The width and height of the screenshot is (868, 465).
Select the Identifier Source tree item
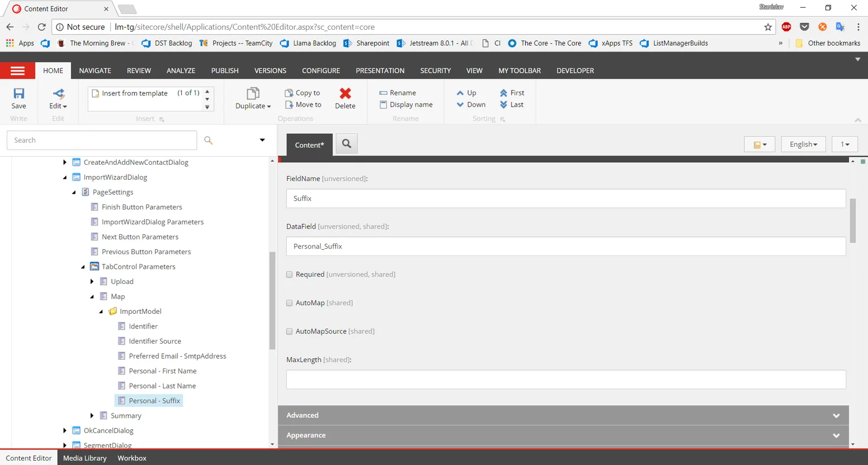click(x=155, y=341)
